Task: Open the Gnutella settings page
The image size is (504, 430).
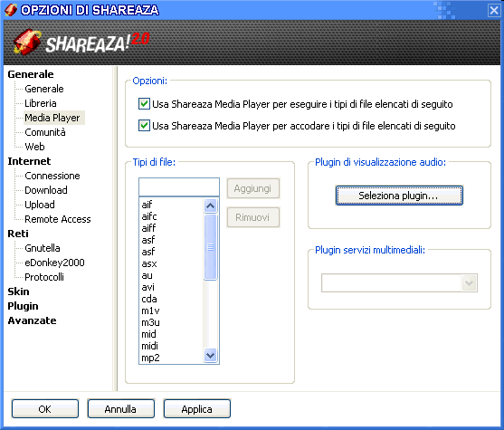Action: [43, 248]
